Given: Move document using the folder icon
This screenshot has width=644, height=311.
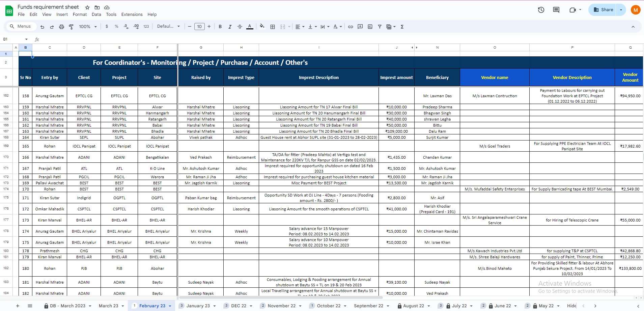Looking at the screenshot, I should 97,7.
